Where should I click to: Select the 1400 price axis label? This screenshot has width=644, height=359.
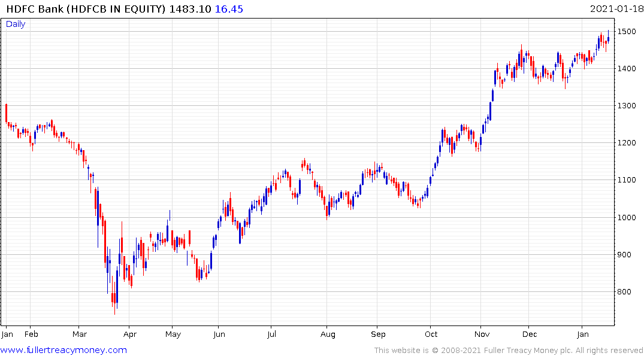click(x=627, y=69)
